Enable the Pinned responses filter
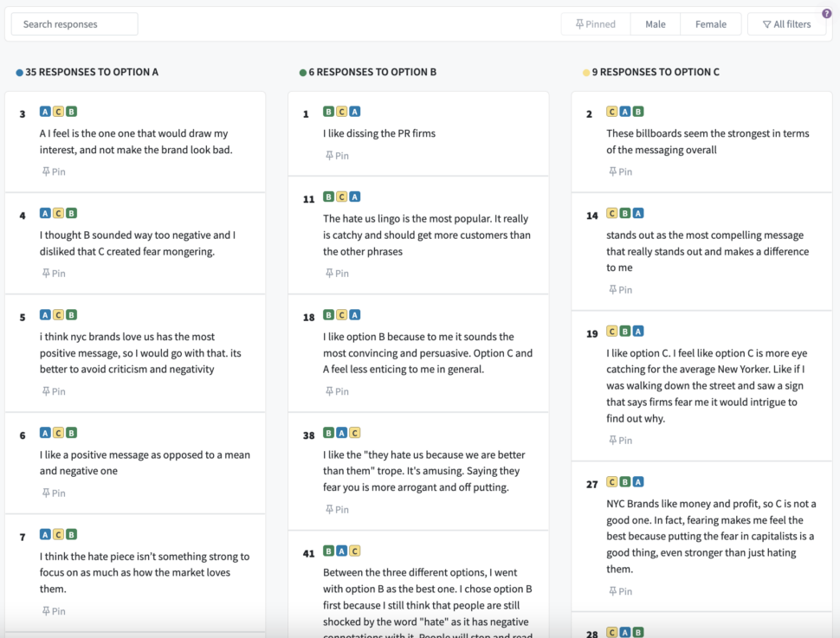This screenshot has height=638, width=840. [595, 23]
